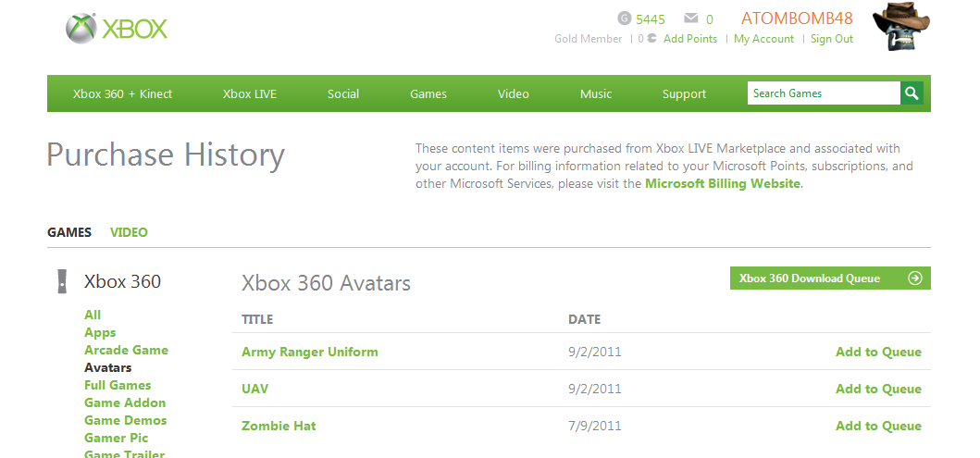Click the cowboy skull gamer picture
980x458 pixels.
point(900,26)
